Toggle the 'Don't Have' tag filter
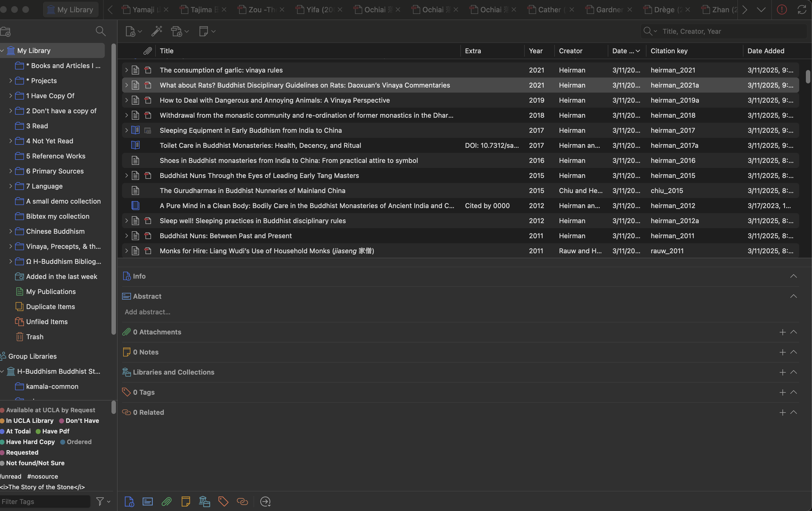Viewport: 812px width, 511px height. (x=82, y=421)
